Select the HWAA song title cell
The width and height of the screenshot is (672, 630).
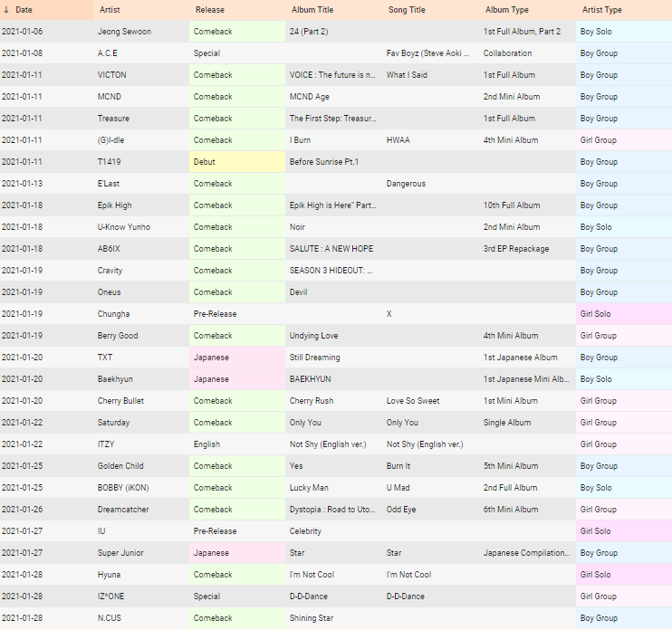click(431, 140)
